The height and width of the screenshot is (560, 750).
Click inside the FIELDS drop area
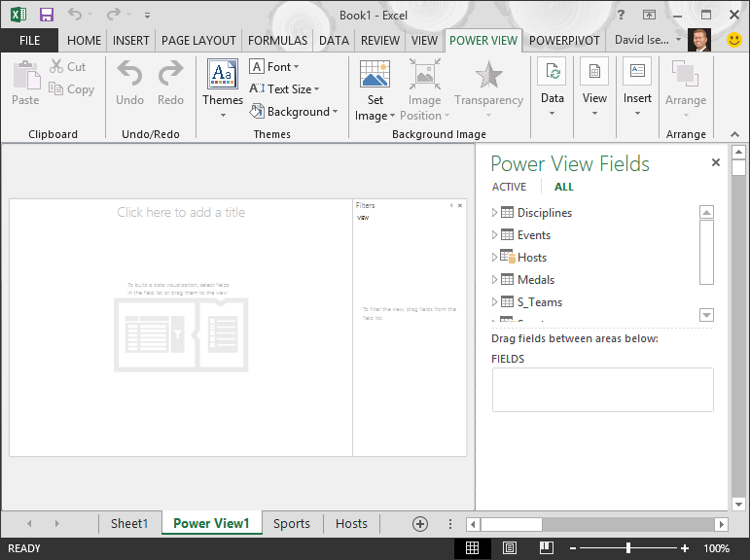(603, 390)
